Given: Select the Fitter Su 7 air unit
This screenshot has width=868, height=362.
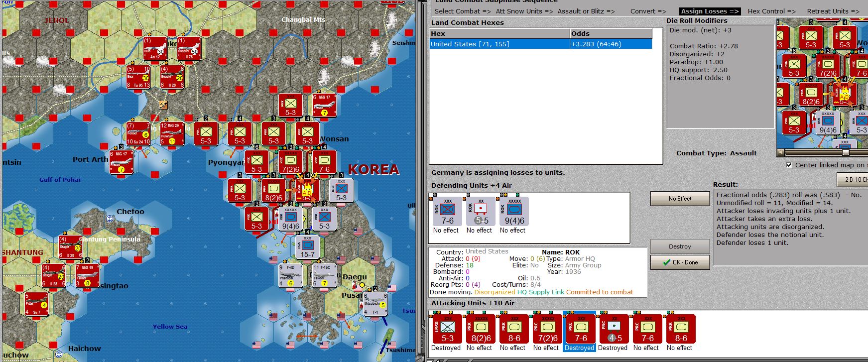Looking at the screenshot, I should click(x=36, y=304).
